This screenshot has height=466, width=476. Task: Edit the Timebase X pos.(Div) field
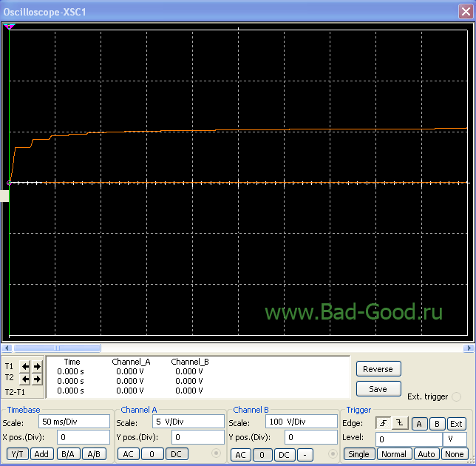coord(84,437)
